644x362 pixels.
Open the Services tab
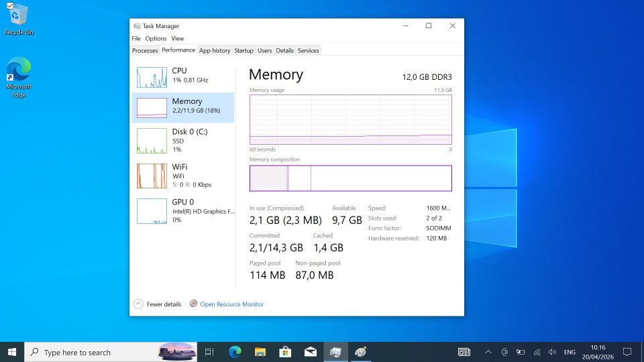point(308,50)
